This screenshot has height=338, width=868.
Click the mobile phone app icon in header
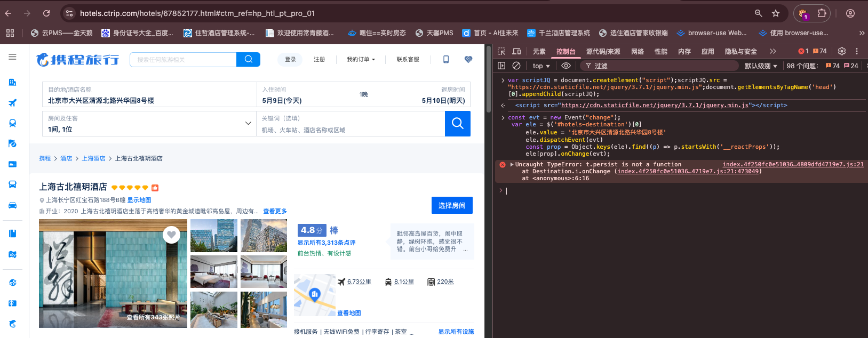click(x=446, y=59)
